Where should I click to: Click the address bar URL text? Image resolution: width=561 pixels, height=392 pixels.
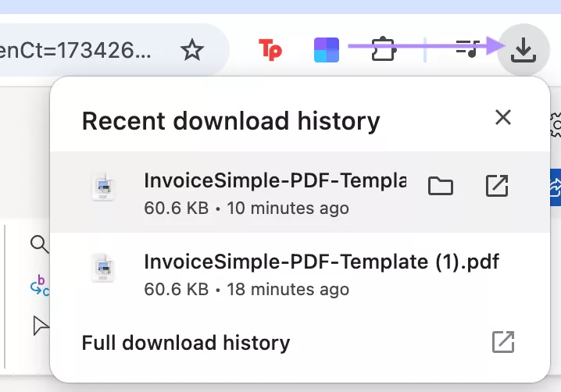click(75, 50)
